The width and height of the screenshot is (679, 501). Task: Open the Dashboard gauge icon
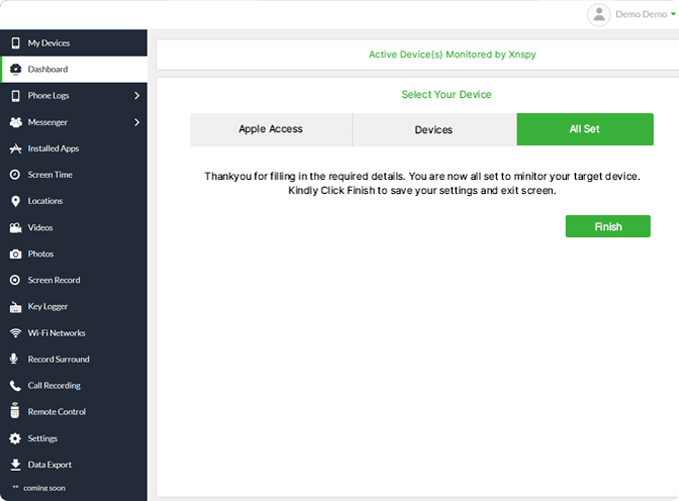pyautogui.click(x=15, y=69)
